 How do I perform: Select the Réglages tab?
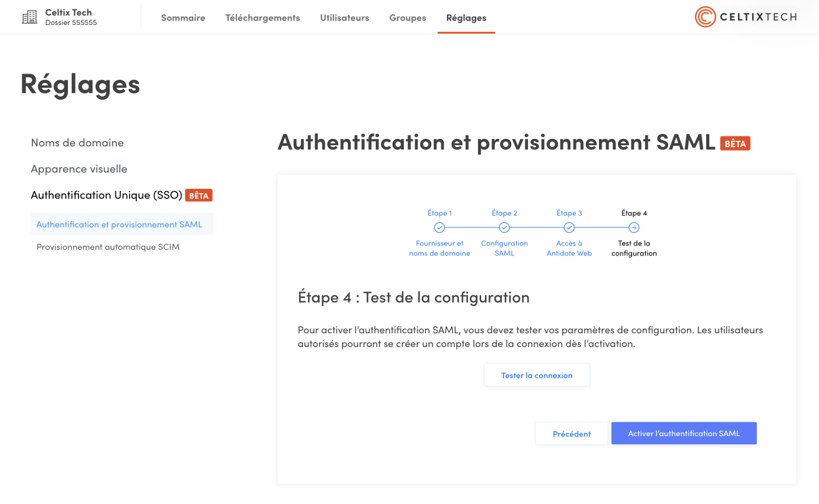[x=466, y=18]
